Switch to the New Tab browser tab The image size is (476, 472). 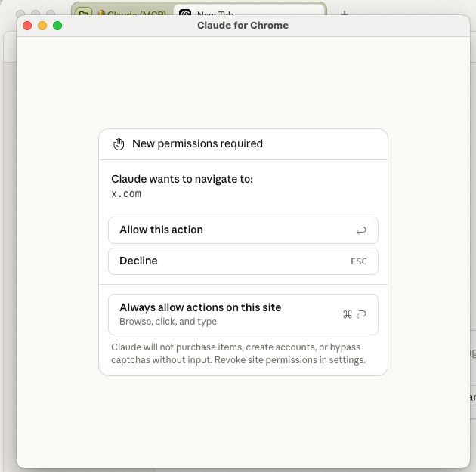[249, 11]
